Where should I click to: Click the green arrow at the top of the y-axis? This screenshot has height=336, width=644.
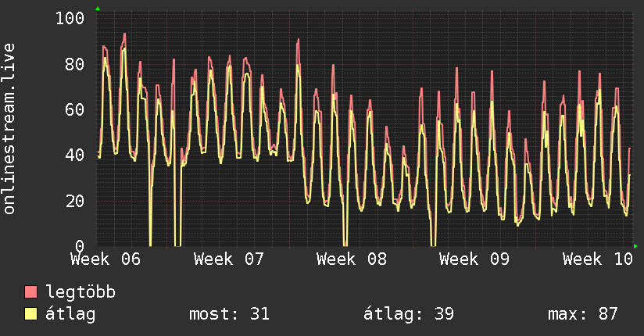point(98,9)
